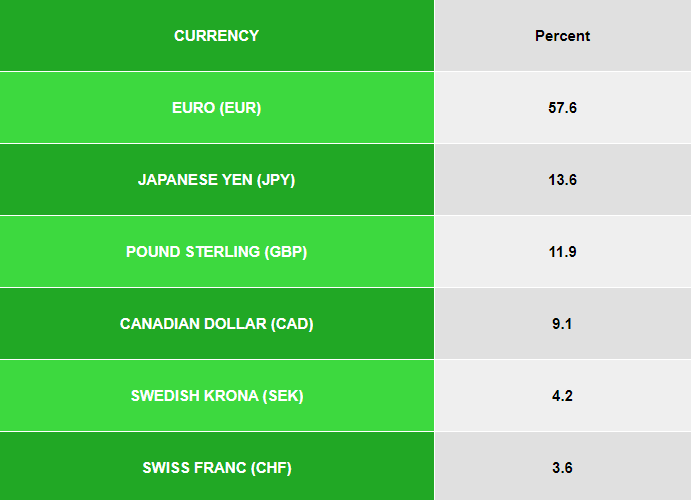
Task: Select the SWISS FRANC (CHF) cell
Action: pyautogui.click(x=216, y=467)
